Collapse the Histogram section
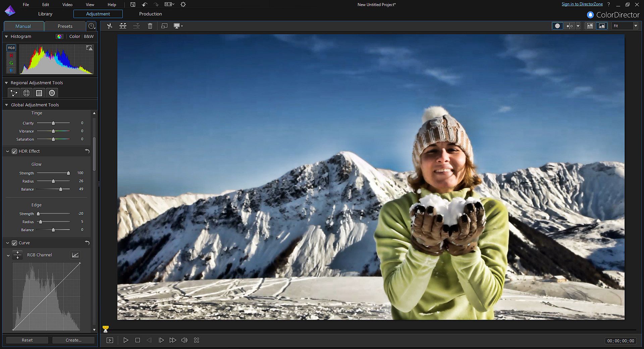 [6, 37]
